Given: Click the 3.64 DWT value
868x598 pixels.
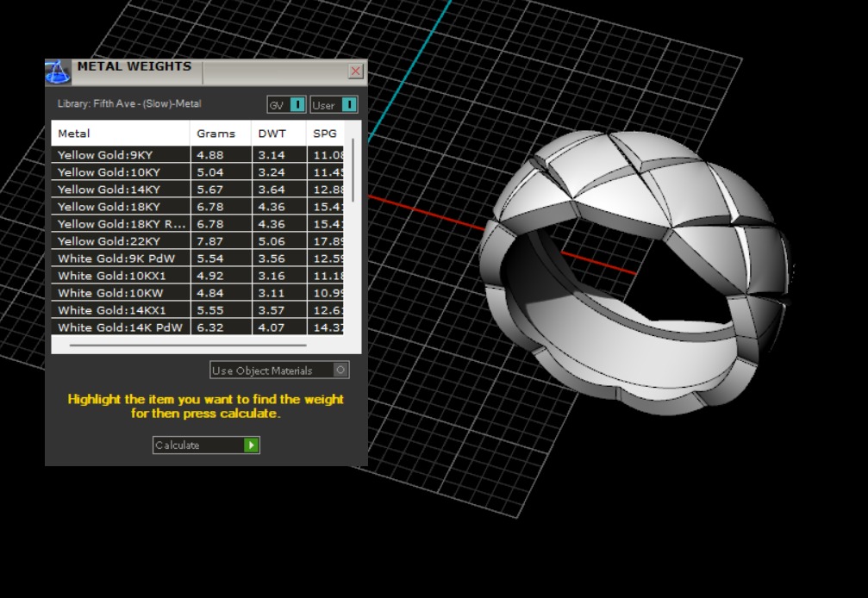Looking at the screenshot, I should (272, 190).
